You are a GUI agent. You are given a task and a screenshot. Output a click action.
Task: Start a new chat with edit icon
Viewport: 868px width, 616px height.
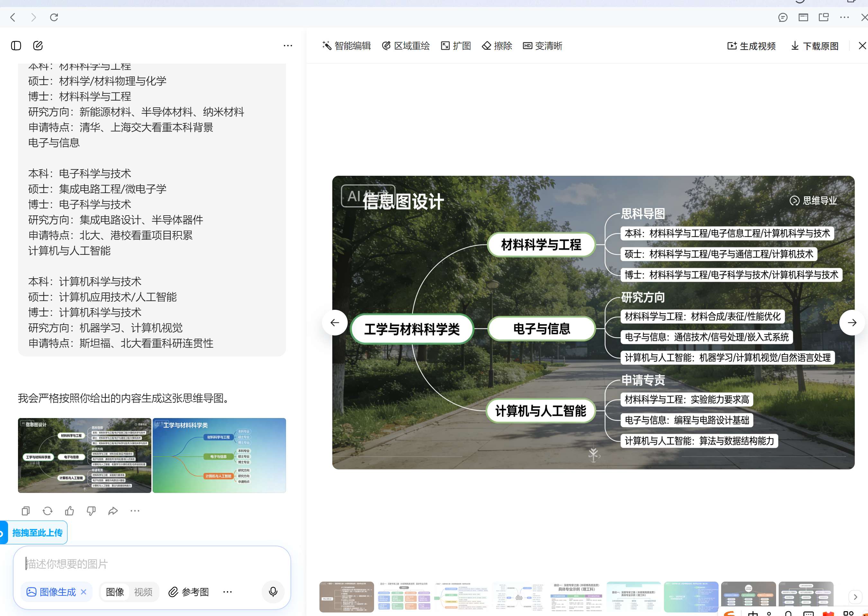coord(38,46)
